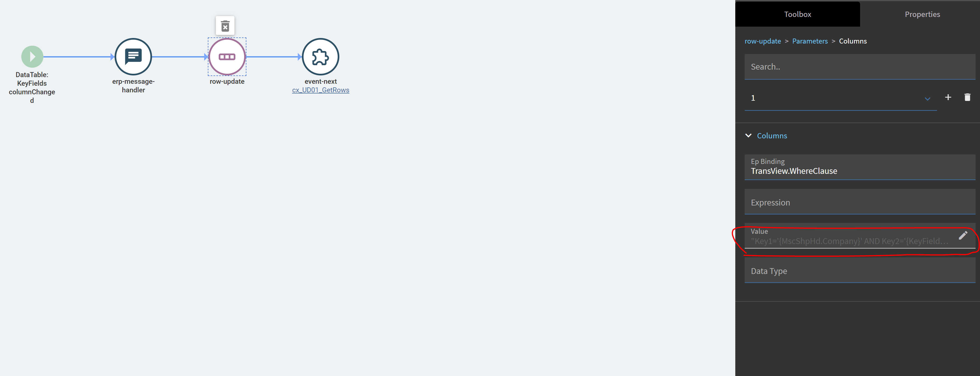This screenshot has height=376, width=980.
Task: Click the Data Type input field
Action: [x=860, y=270]
